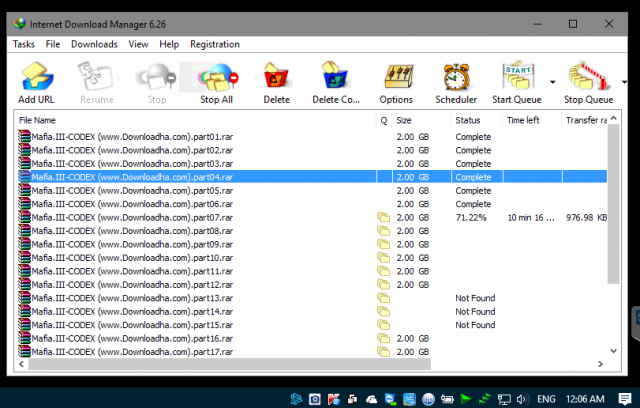Open the Tasks menu
Viewport: 640px width, 408px height.
[23, 44]
